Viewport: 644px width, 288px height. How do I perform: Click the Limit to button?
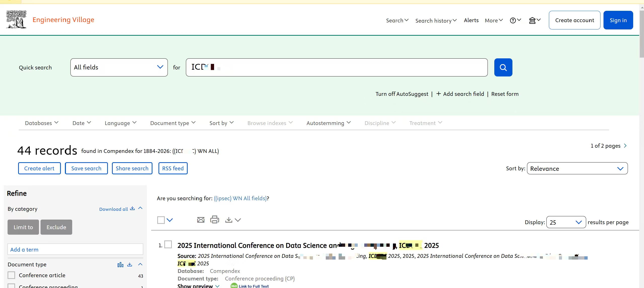pyautogui.click(x=23, y=227)
